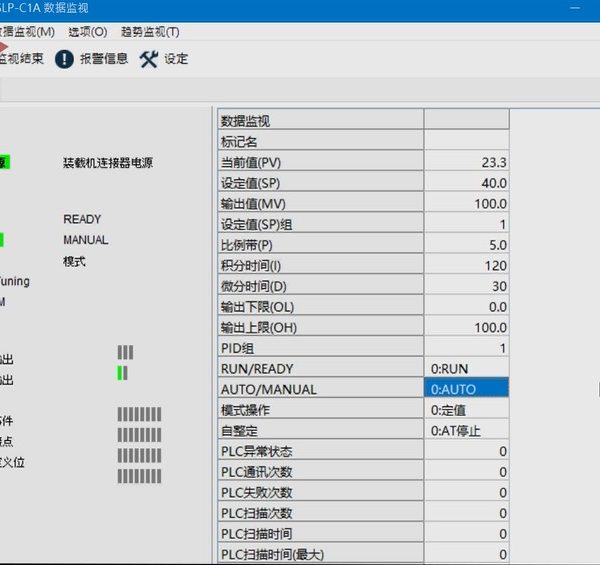
Task: Select the RUN/READY 0:RUN value cell
Action: (467, 368)
